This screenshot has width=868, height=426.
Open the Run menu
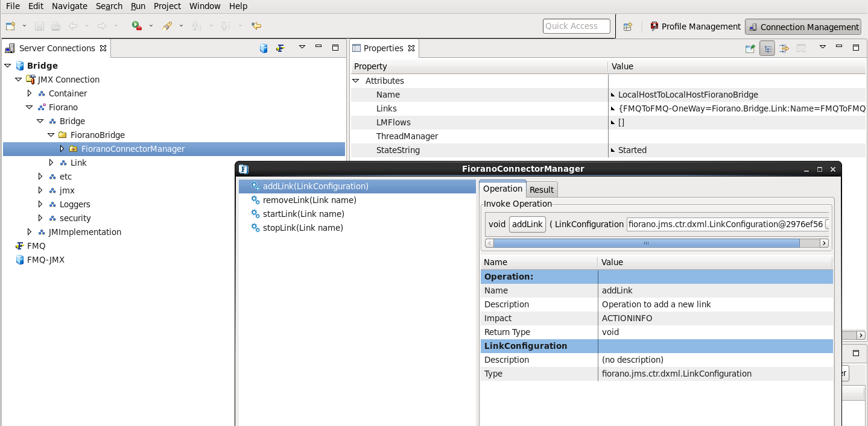point(138,6)
